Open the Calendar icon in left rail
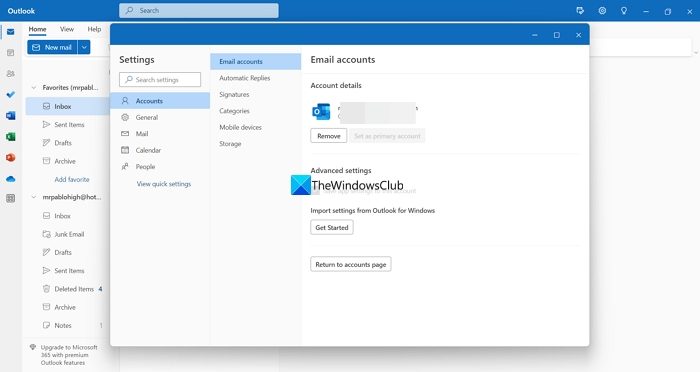The height and width of the screenshot is (372, 700). [x=11, y=53]
